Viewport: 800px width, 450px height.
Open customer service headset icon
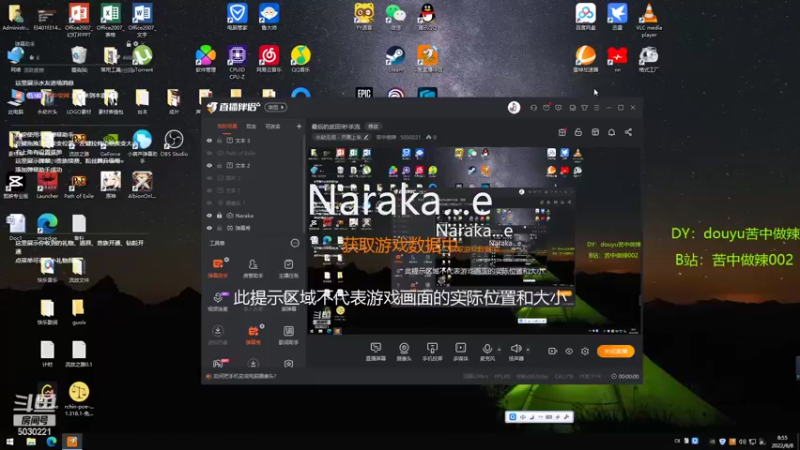[x=534, y=108]
